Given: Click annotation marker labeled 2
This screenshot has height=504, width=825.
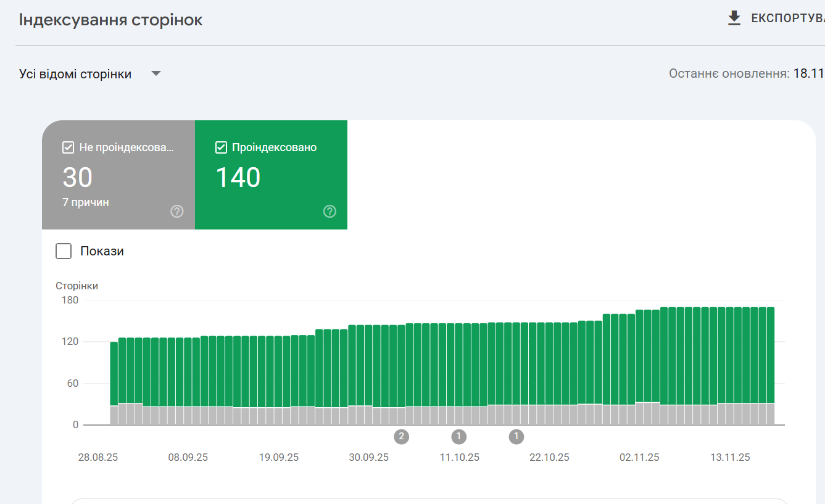Looking at the screenshot, I should (401, 437).
